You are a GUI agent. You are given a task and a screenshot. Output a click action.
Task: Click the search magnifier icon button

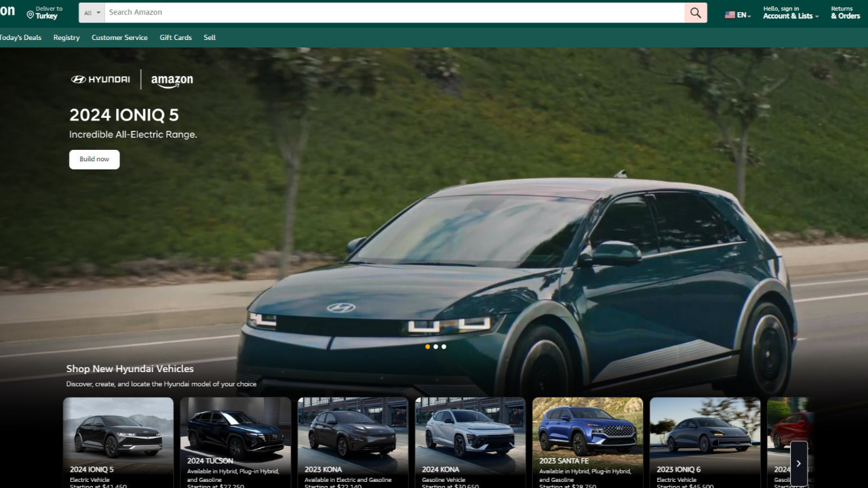695,13
